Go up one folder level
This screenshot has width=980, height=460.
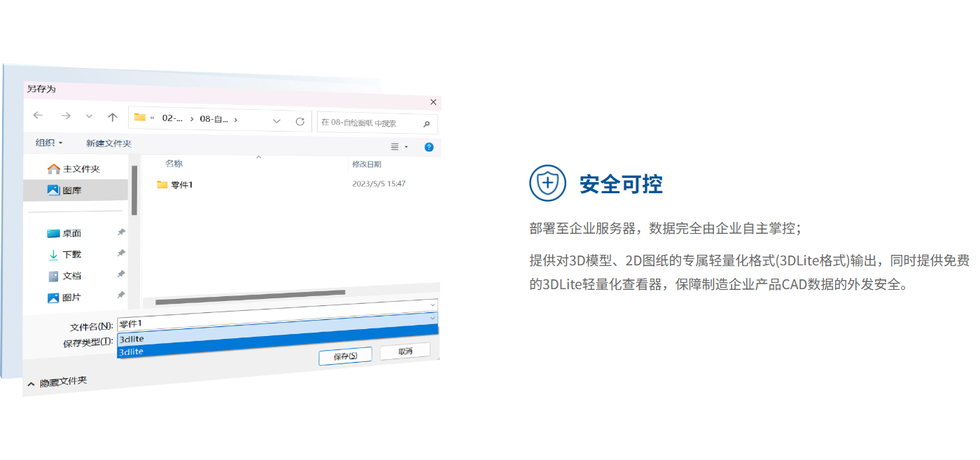(113, 118)
